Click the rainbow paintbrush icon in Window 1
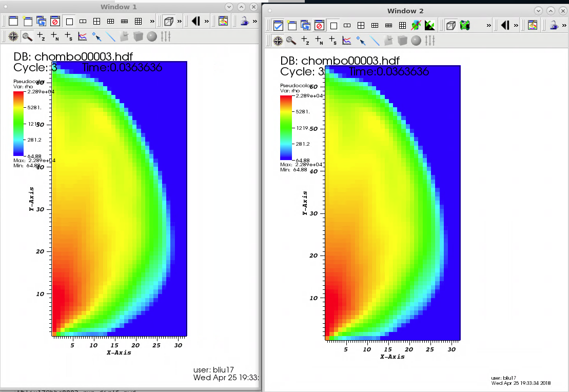Viewport: 569px width, 392px height. coord(223,22)
